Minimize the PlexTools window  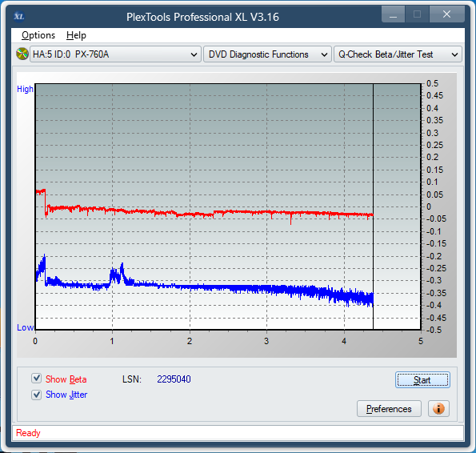(393, 14)
